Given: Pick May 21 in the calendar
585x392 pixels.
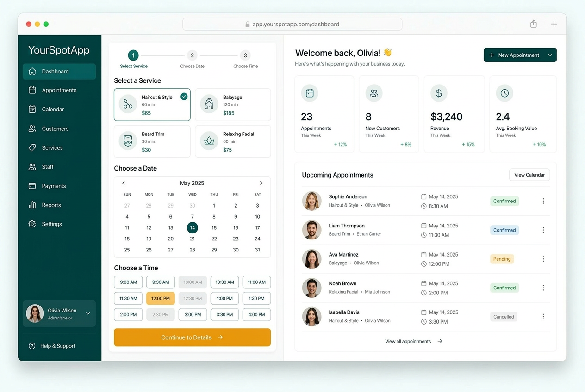Looking at the screenshot, I should (192, 239).
